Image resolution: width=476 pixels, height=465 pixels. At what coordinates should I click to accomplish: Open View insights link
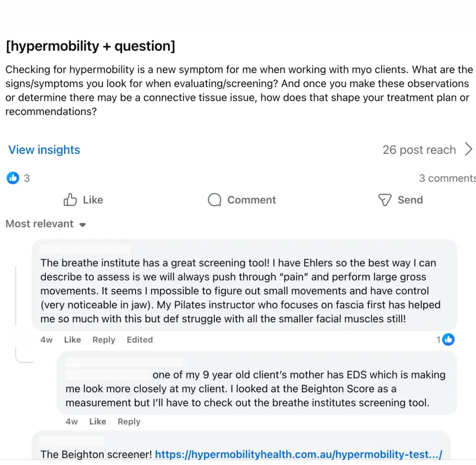pos(44,150)
